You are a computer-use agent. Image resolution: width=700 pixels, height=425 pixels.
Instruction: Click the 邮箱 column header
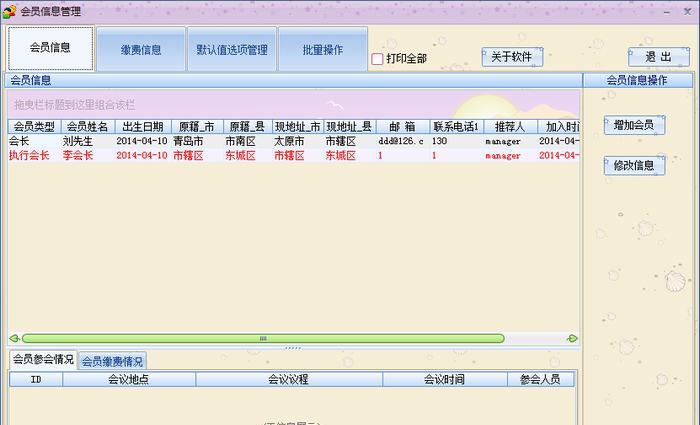[403, 127]
